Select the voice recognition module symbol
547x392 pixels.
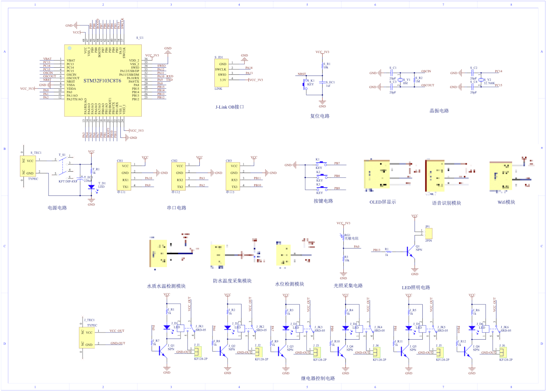click(435, 176)
